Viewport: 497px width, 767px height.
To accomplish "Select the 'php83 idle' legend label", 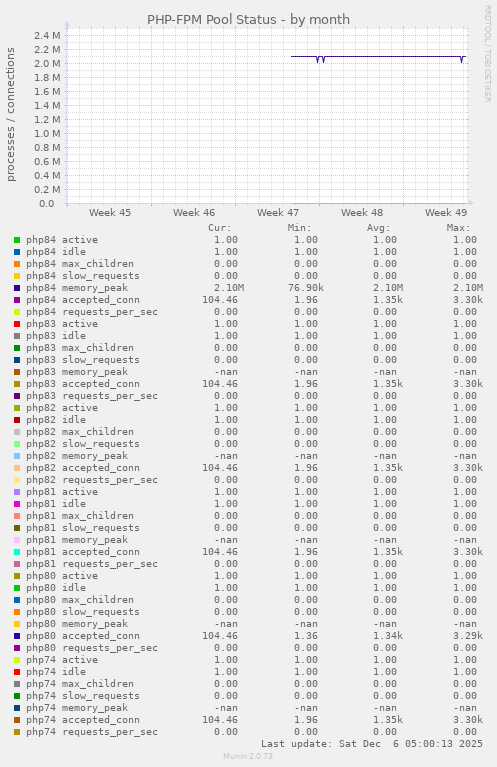I will pos(56,336).
